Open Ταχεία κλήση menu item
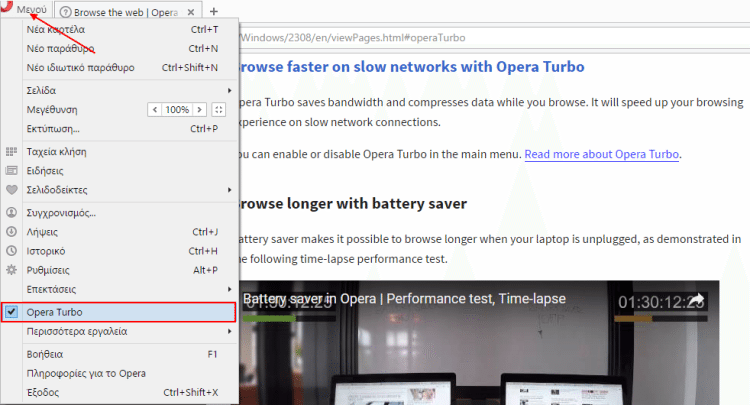 [120, 152]
